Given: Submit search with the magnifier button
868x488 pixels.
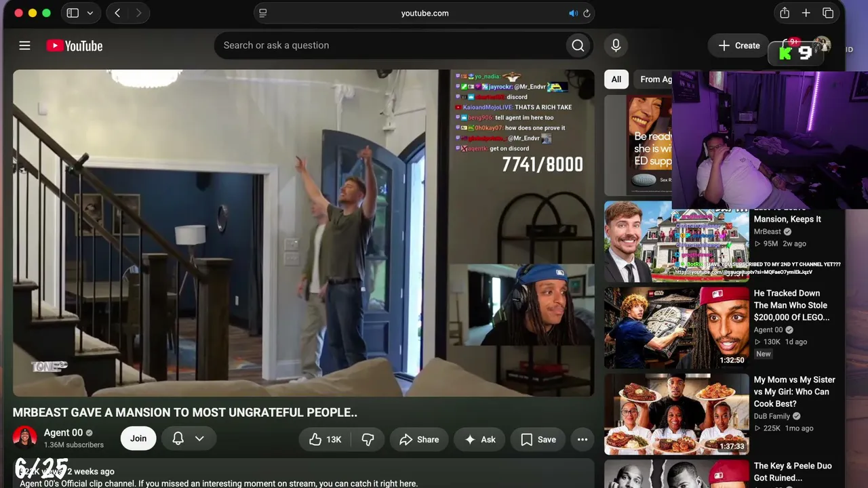Looking at the screenshot, I should point(578,45).
